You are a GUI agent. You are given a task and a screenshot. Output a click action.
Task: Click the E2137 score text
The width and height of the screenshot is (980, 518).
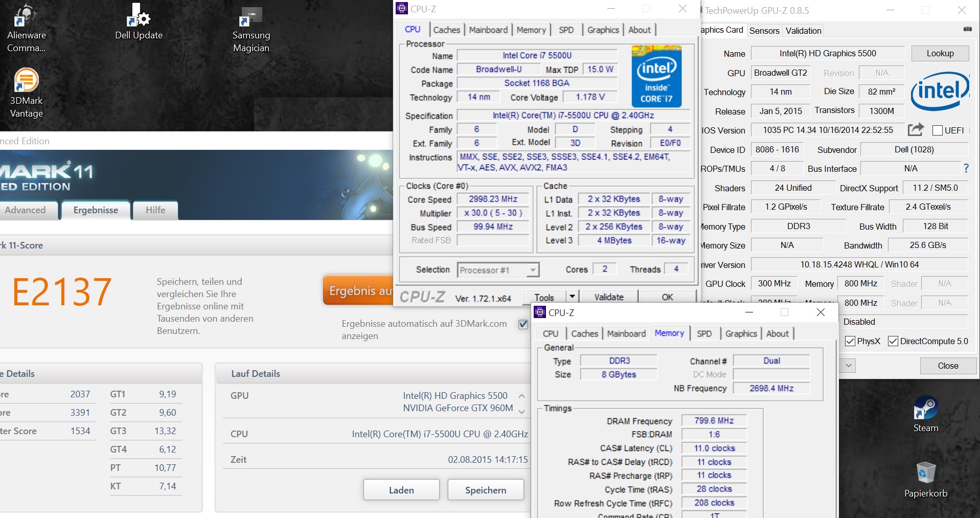pyautogui.click(x=62, y=292)
